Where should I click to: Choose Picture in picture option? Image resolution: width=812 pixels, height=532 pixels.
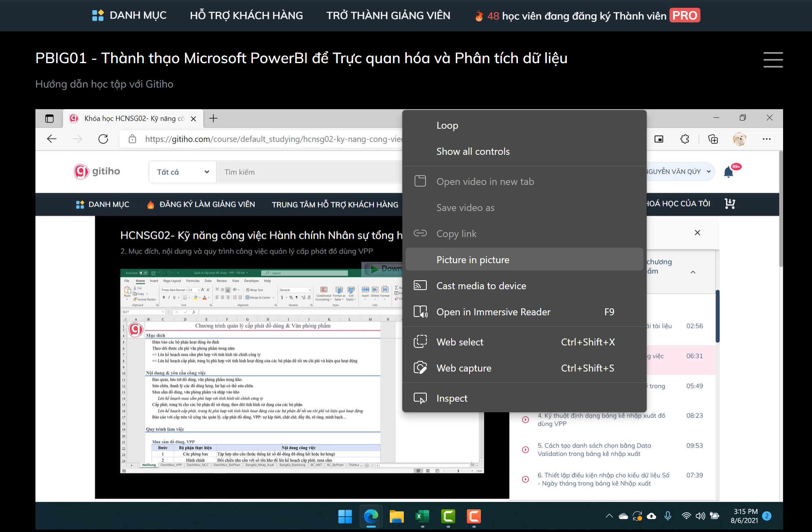525,259
